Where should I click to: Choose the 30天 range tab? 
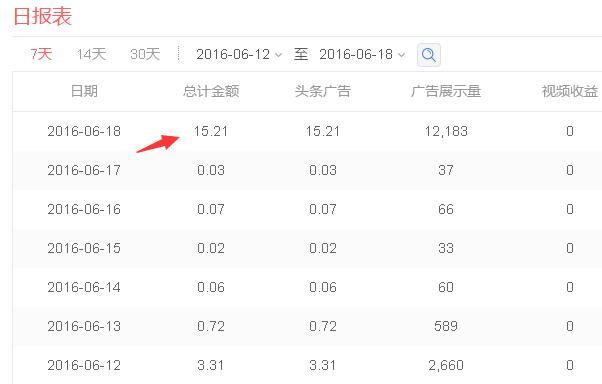[145, 54]
